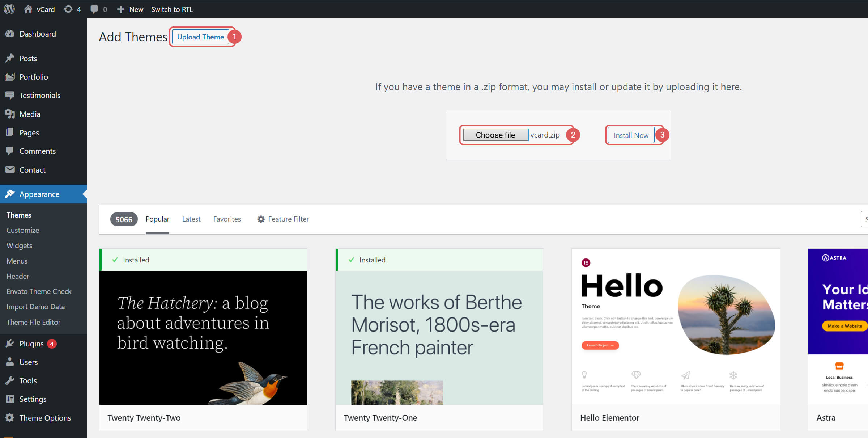
Task: Click the Plugins update count badge
Action: click(52, 344)
